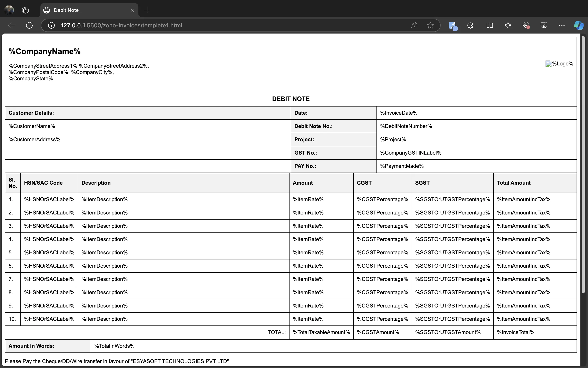Click the %TotalInWords% cell
588x368 pixels.
click(x=334, y=346)
